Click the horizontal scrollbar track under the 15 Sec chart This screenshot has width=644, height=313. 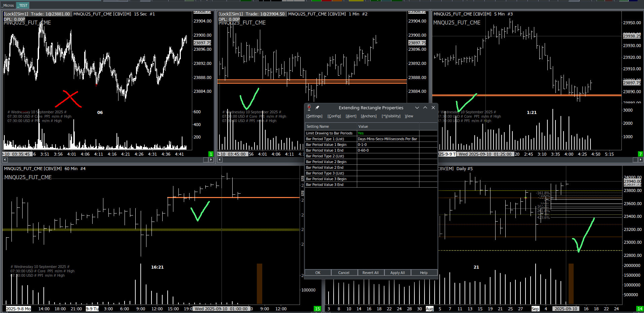point(105,160)
